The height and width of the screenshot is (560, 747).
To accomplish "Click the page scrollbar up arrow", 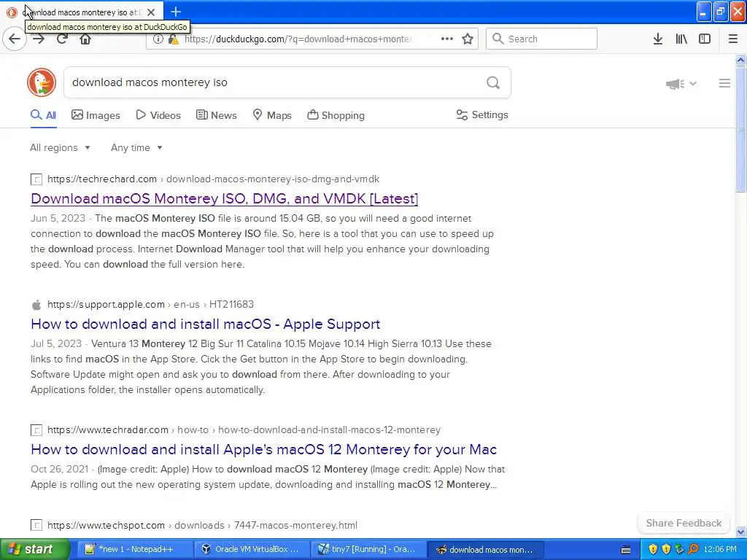I will tap(741, 60).
